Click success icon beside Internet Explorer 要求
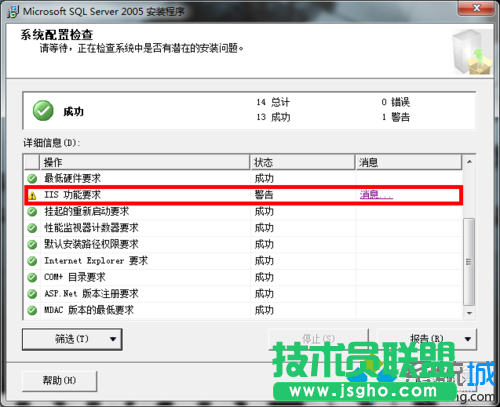This screenshot has width=500, height=407. pyautogui.click(x=32, y=261)
